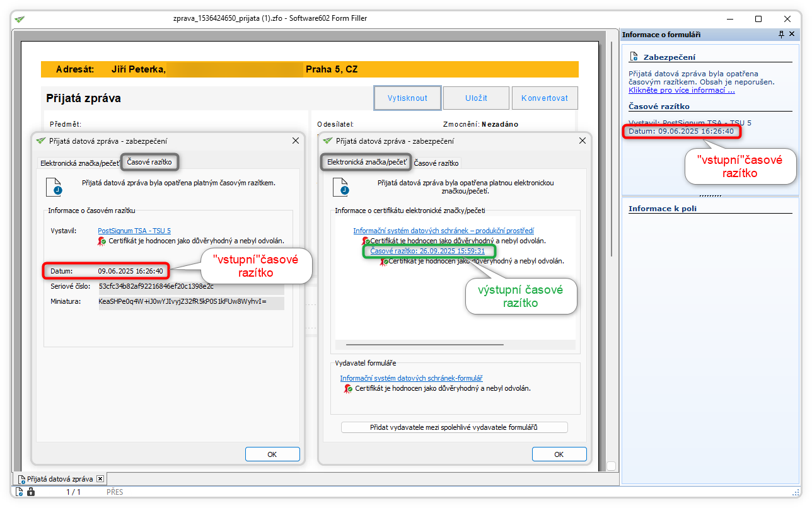Screen dimensions: 812x508
Task: Click the Uložit button
Action: (476, 98)
